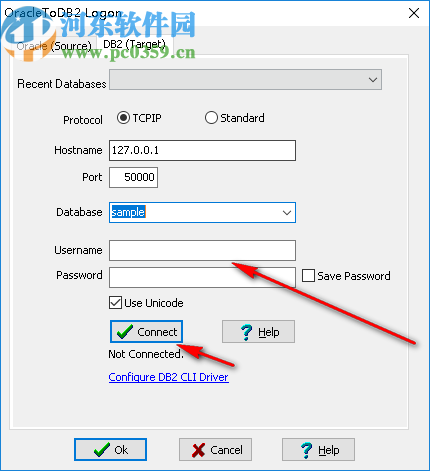Click the Port number field
The height and width of the screenshot is (471, 430).
tap(133, 177)
